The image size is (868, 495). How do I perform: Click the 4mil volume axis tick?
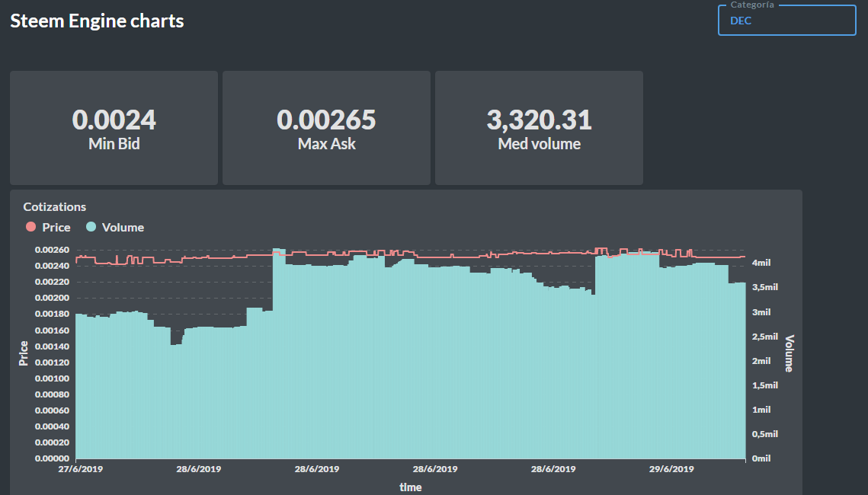click(761, 263)
